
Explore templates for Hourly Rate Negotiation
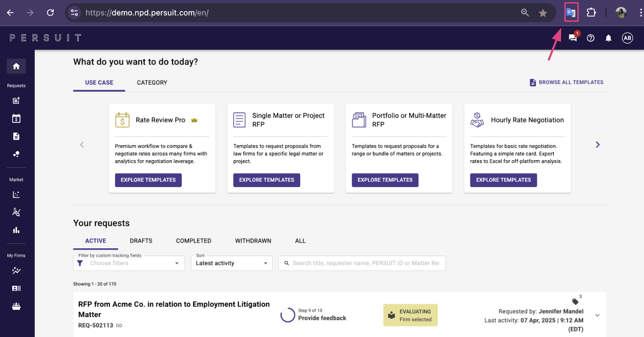point(504,180)
